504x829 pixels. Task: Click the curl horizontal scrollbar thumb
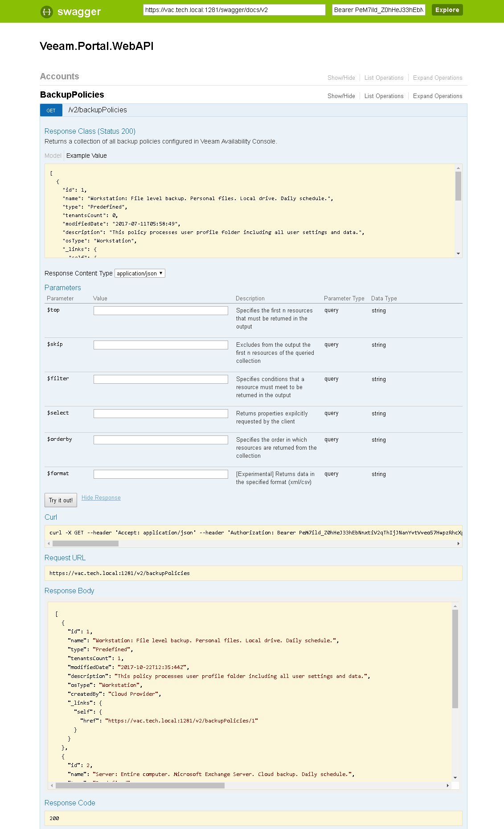pyautogui.click(x=86, y=544)
